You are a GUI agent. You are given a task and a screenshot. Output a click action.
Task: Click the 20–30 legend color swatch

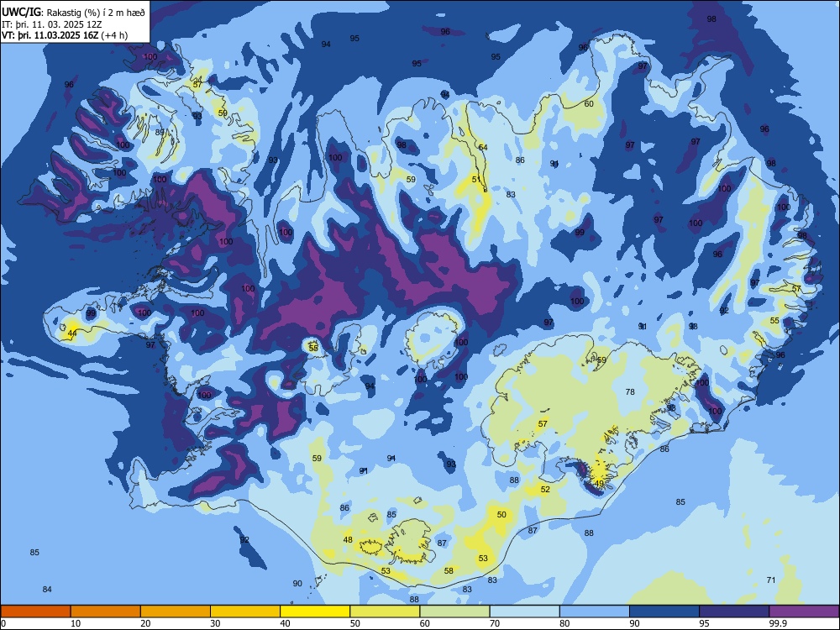176,612
